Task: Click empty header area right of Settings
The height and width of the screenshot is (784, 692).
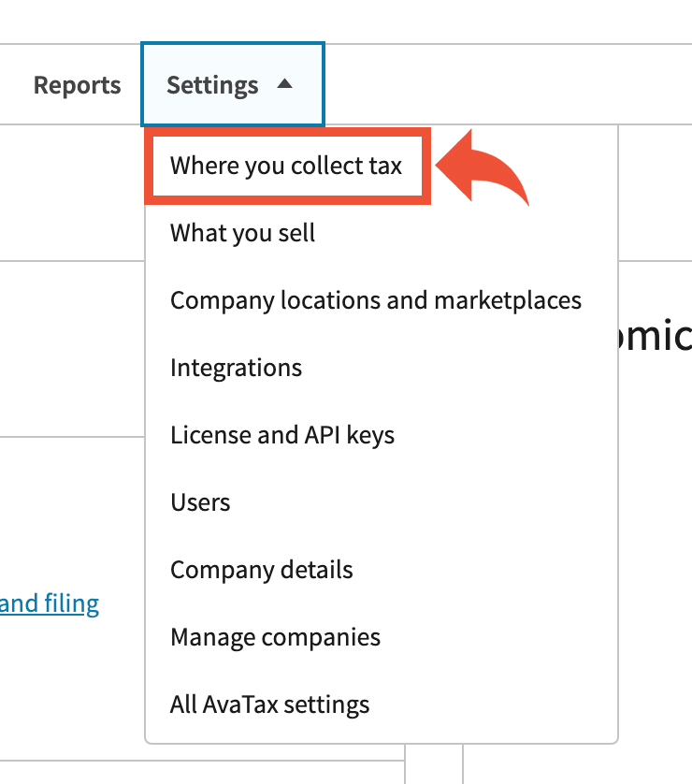Action: pos(505,85)
